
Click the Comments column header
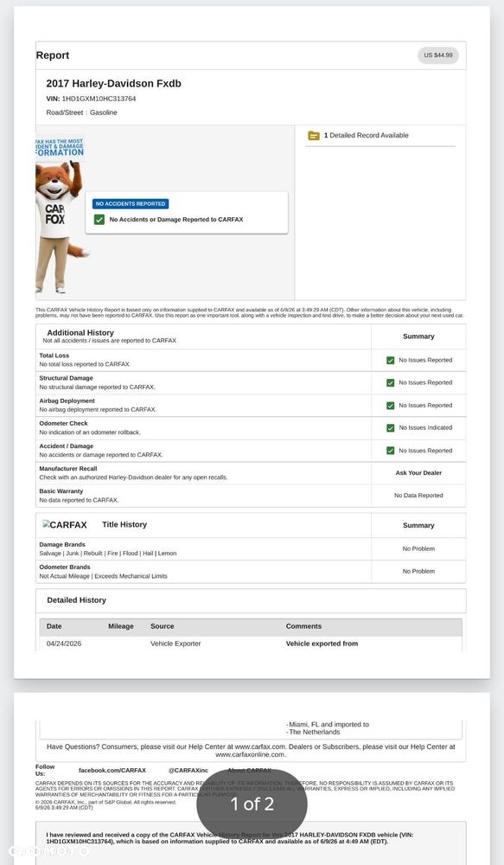303,626
